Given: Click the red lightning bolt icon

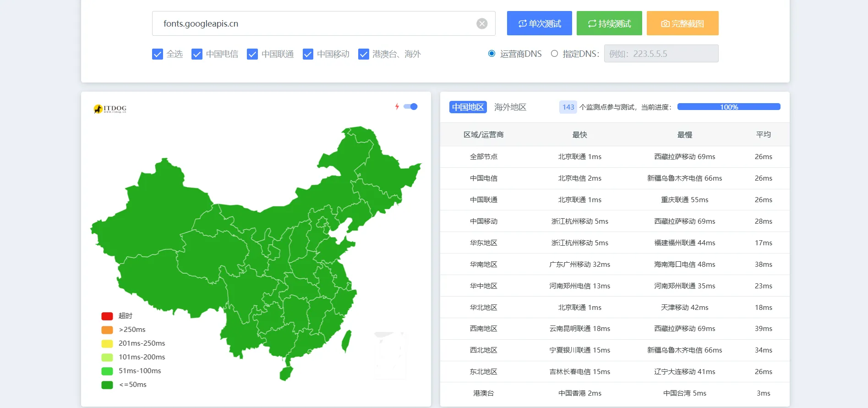Looking at the screenshot, I should pos(397,107).
